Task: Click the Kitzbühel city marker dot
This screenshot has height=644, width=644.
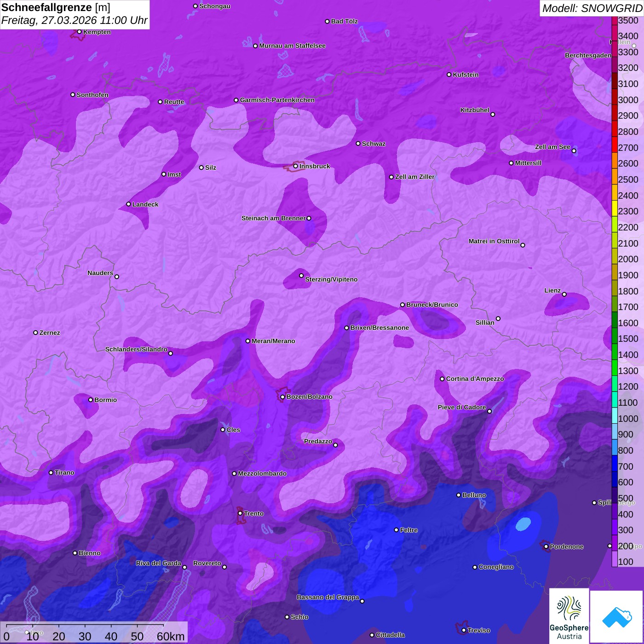Action: [493, 114]
